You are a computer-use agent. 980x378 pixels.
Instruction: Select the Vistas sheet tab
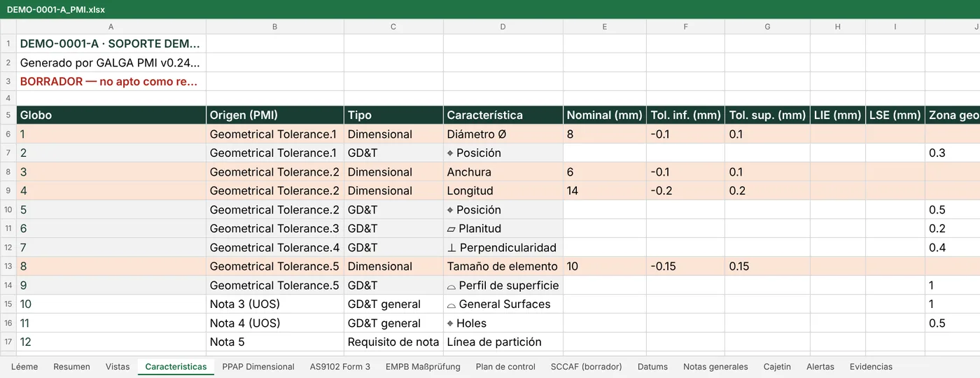118,367
